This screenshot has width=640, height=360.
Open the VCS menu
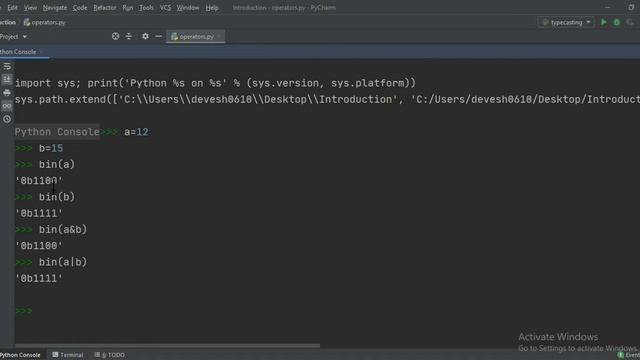pos(165,8)
